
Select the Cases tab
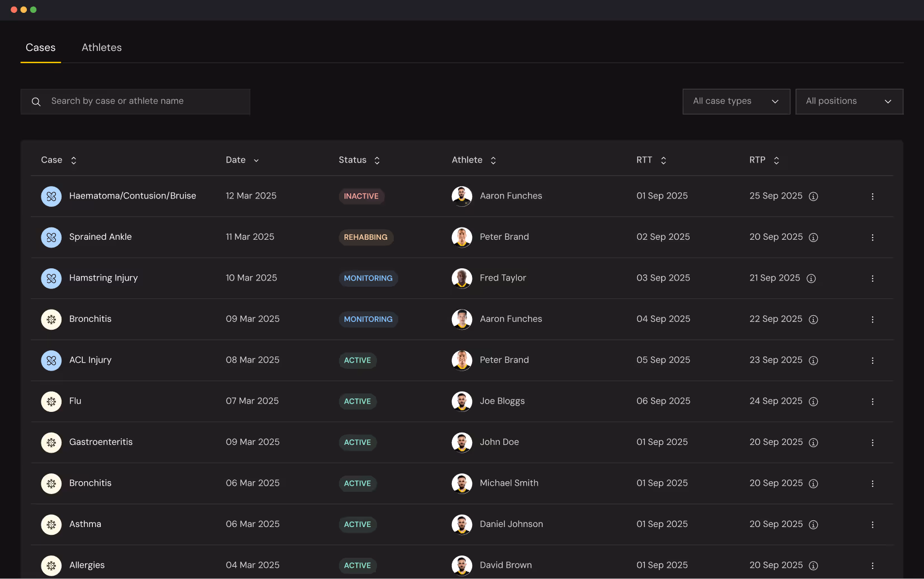tap(40, 48)
